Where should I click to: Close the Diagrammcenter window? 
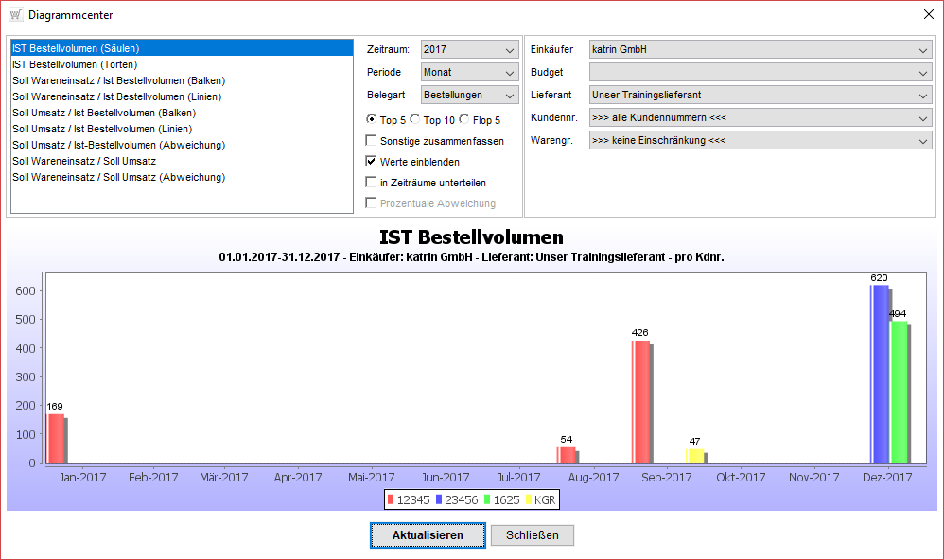(x=927, y=13)
